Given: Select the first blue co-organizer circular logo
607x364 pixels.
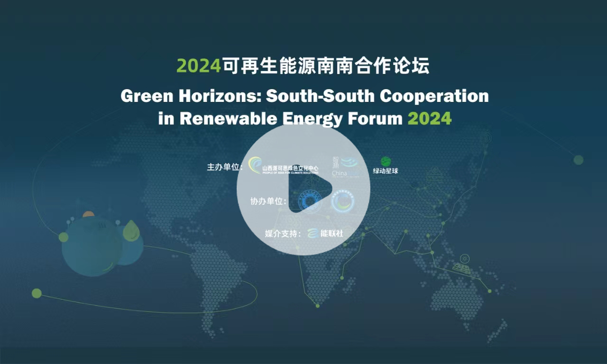Looking at the screenshot, I should (311, 200).
